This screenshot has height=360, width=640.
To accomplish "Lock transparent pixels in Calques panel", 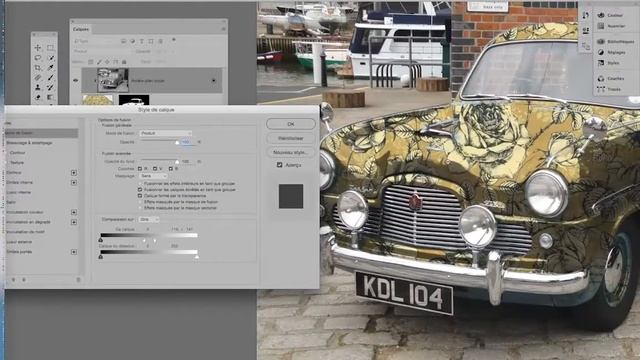I will coord(91,62).
